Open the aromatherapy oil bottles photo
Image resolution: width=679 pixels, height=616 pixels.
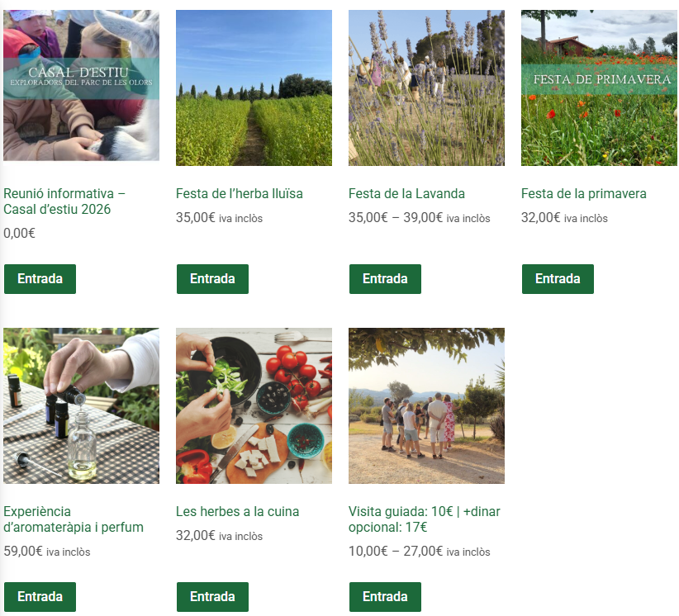[x=81, y=405]
